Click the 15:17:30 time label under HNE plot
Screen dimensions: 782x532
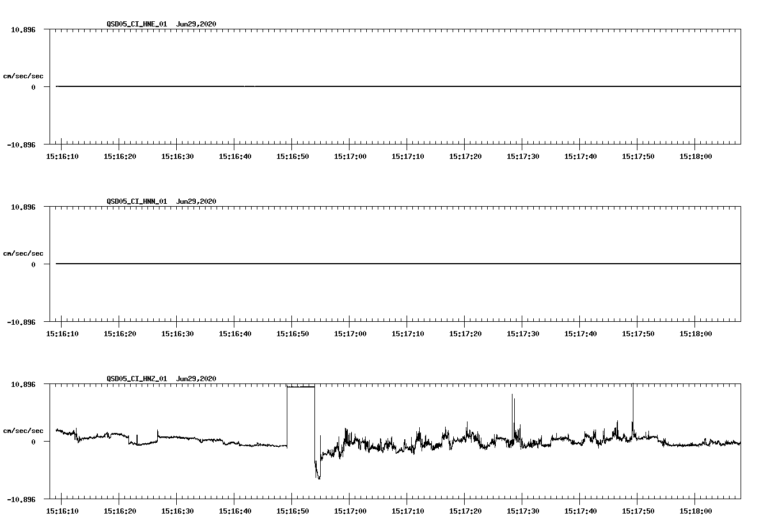523,157
